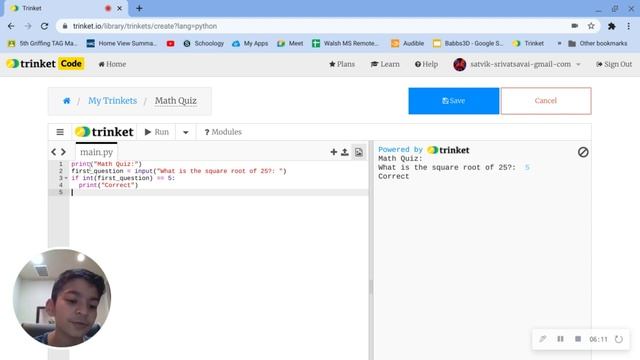The width and height of the screenshot is (640, 360).
Task: Click the address bar URL
Action: [x=145, y=26]
